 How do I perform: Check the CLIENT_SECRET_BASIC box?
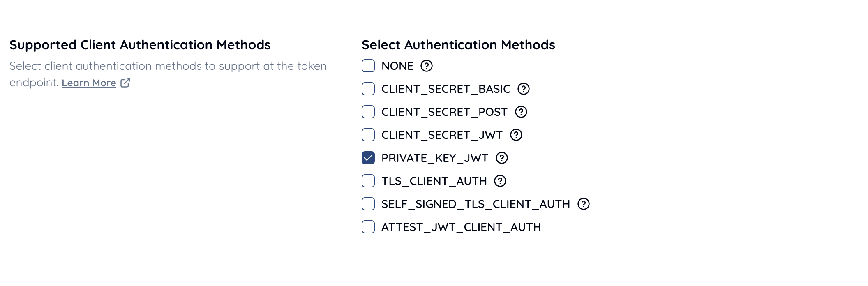click(x=368, y=89)
